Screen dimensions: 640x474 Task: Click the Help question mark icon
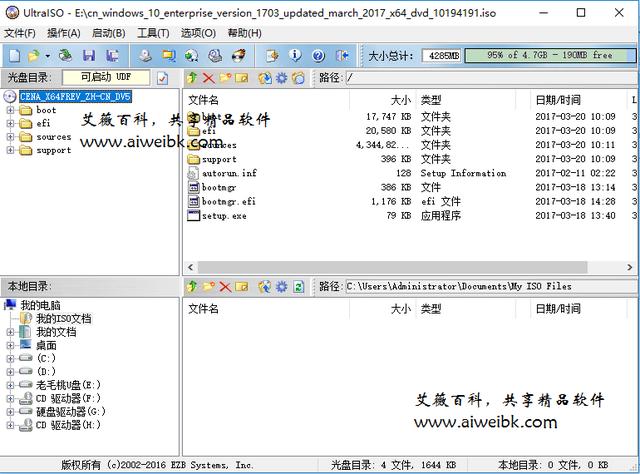click(x=318, y=56)
